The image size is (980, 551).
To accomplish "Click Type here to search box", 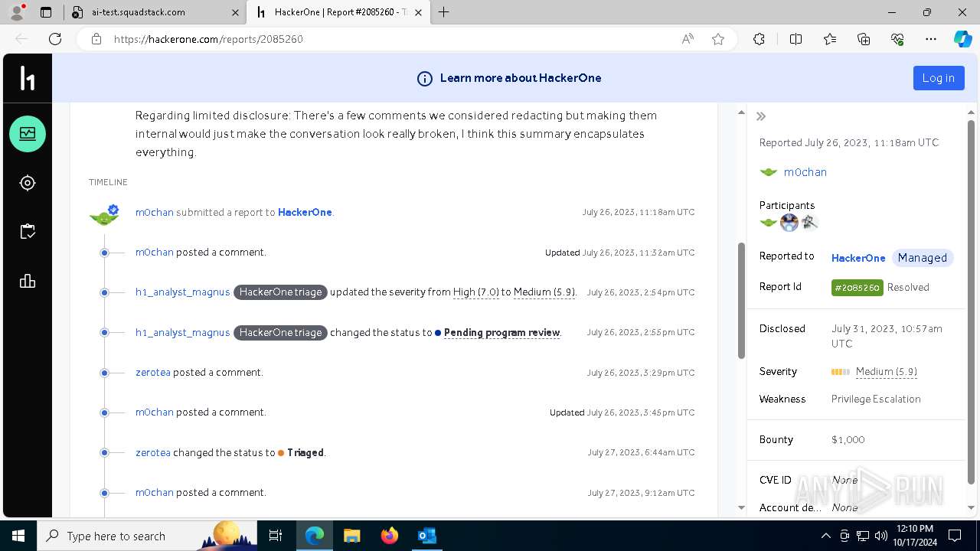I will 147,536.
